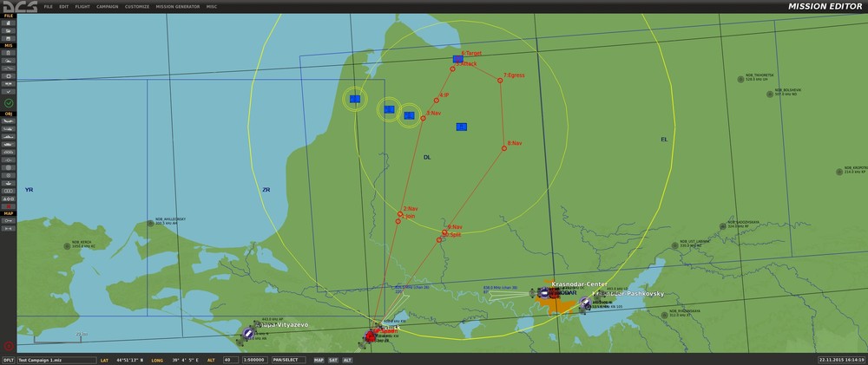Click the mission options checkmark icon
868x365 pixels.
coord(9,91)
